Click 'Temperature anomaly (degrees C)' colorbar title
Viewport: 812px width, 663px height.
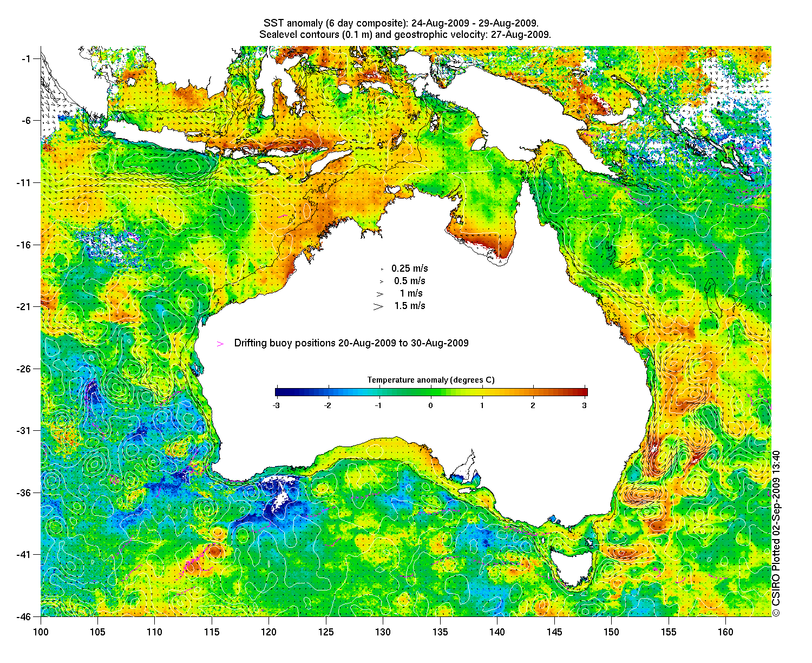[x=431, y=380]
